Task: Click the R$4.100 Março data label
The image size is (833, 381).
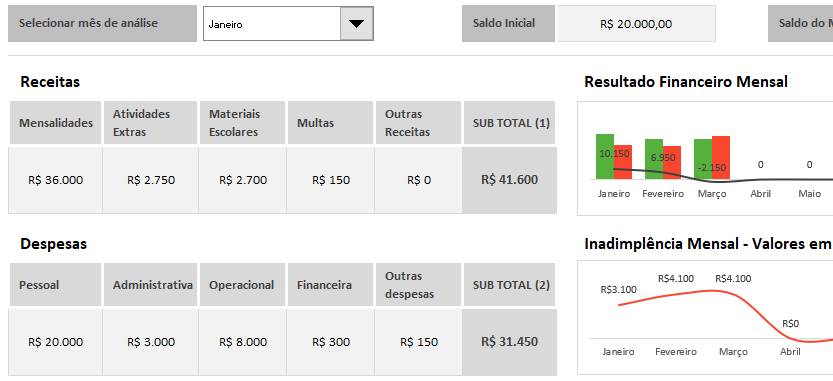Action: point(733,278)
